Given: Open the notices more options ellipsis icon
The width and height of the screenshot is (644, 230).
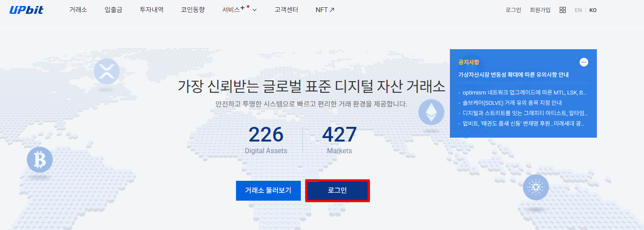Looking at the screenshot, I should pos(584,62).
